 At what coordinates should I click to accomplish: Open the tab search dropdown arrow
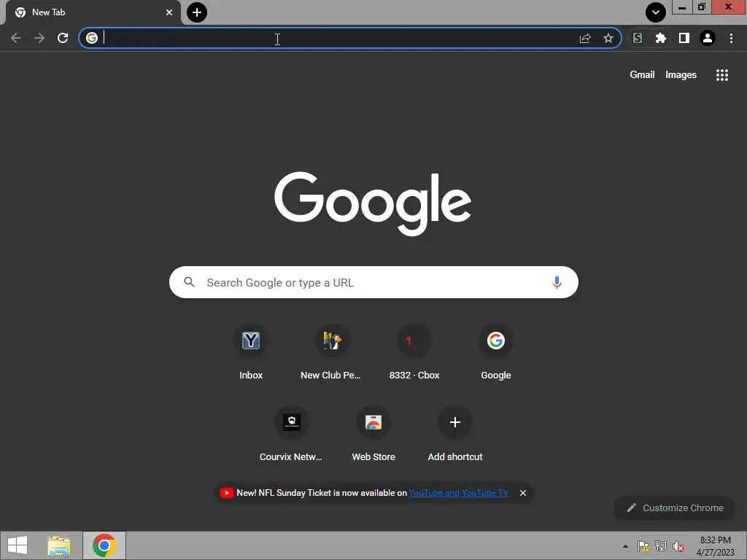pyautogui.click(x=656, y=12)
